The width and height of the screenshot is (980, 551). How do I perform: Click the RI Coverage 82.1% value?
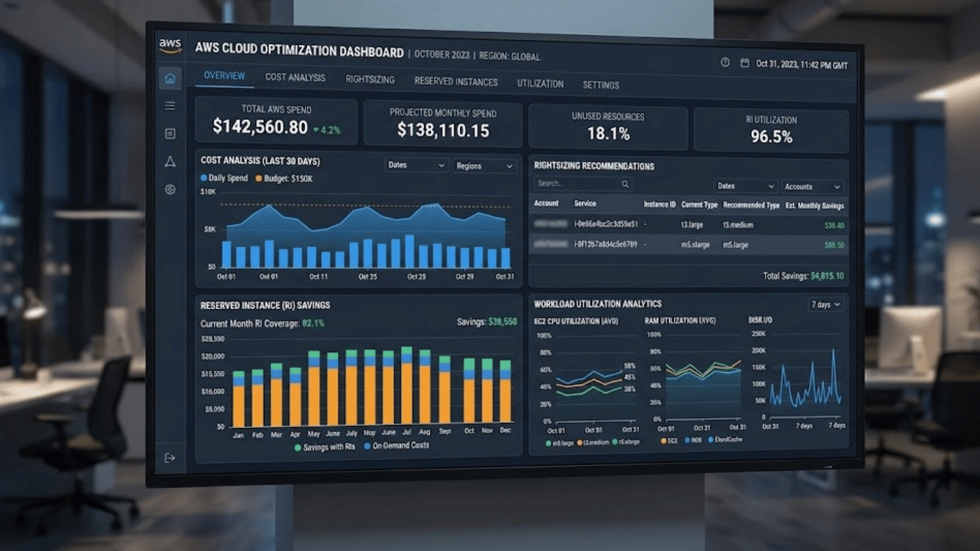(x=313, y=323)
